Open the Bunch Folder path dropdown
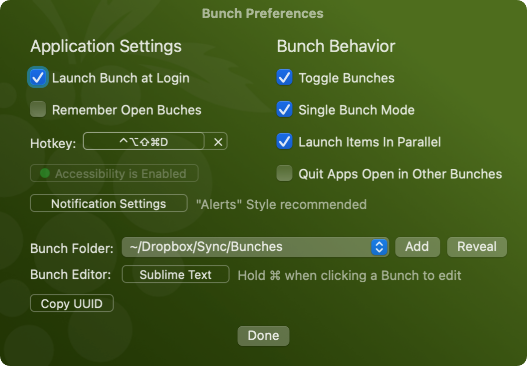This screenshot has height=366, width=527. 255,247
